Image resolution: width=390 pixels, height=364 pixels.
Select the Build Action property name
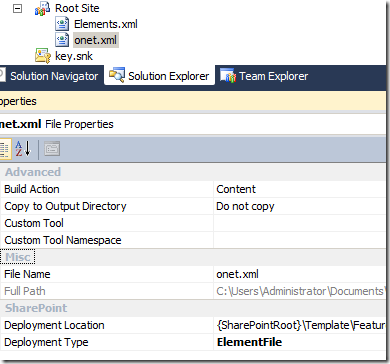(32, 189)
